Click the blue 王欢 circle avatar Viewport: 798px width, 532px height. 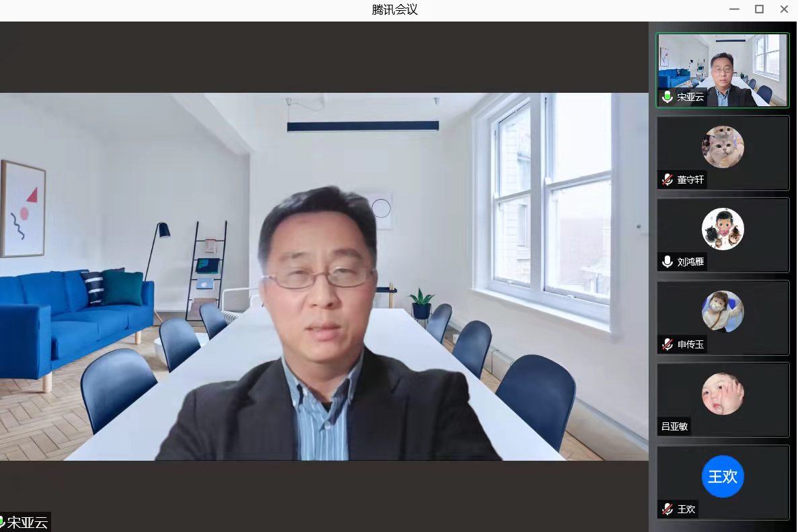723,476
